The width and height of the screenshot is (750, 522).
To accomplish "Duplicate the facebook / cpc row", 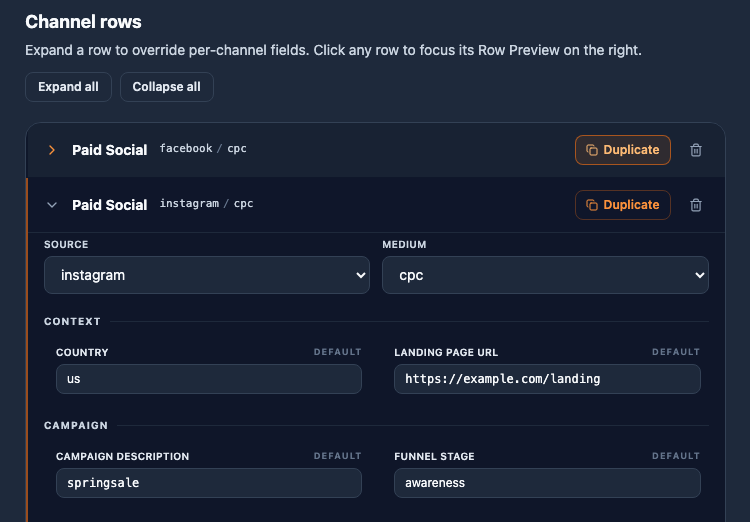I will 622,150.
